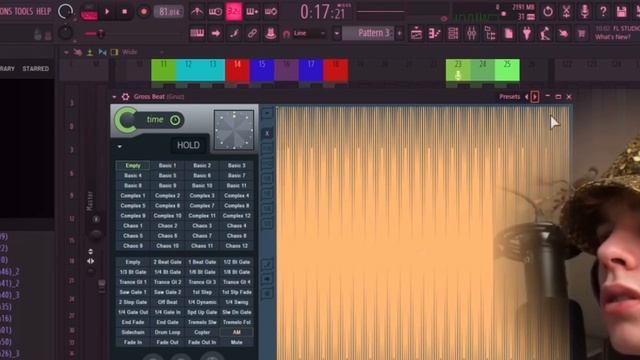
Task: Open the HELP menu
Action: click(44, 11)
